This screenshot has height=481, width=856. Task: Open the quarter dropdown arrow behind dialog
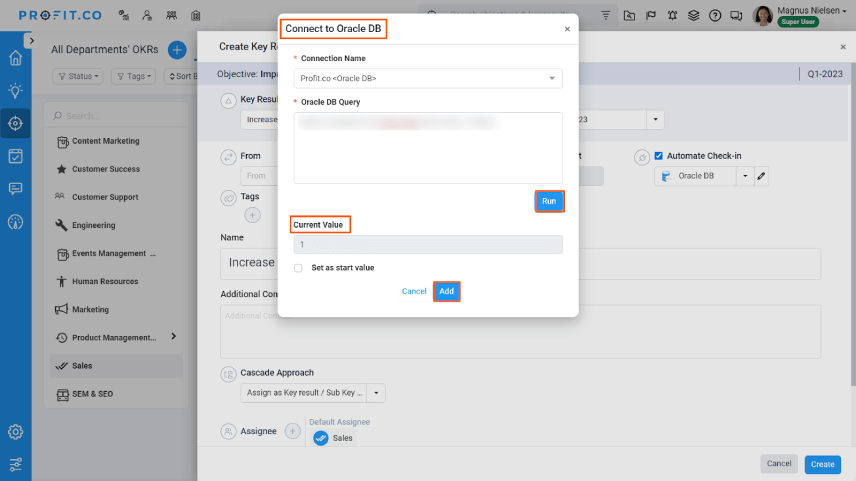tap(655, 119)
